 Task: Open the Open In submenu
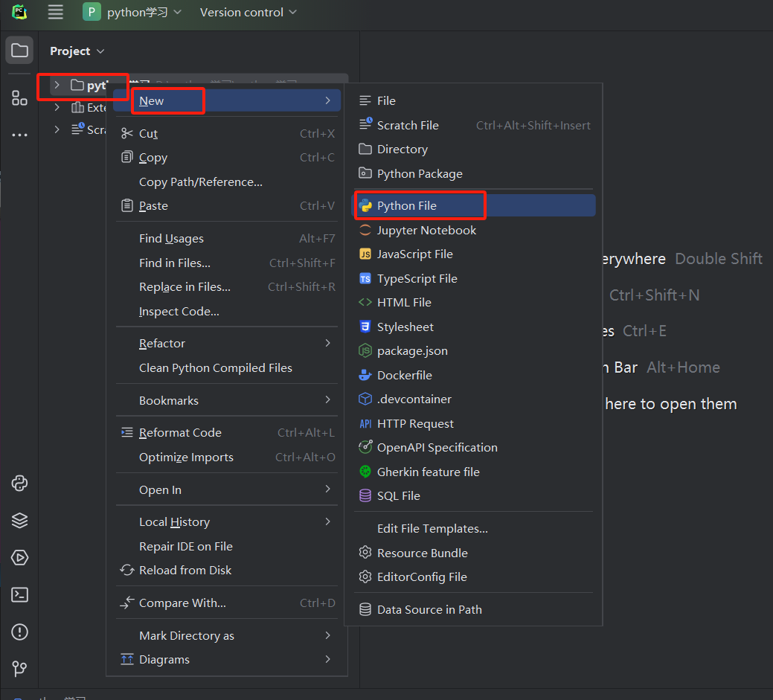(x=227, y=489)
